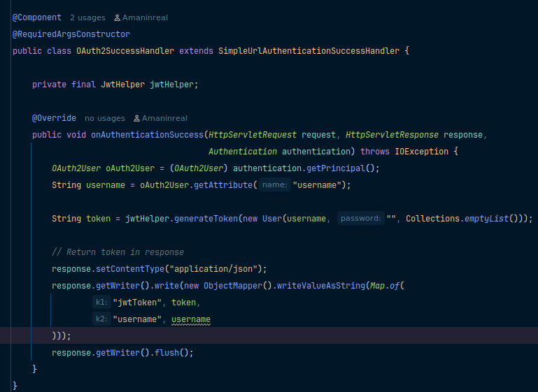Click the SimpleUrlAuthenticationSuccessHandler superclass name

click(x=309, y=51)
